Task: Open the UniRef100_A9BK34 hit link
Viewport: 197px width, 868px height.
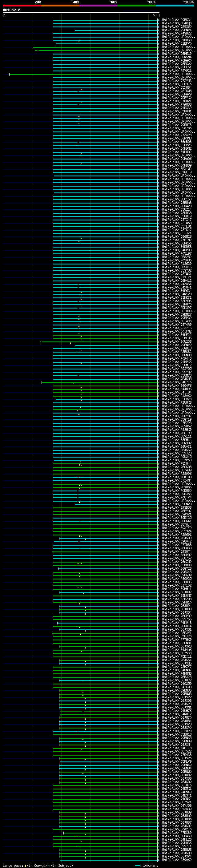Action: 176,20
